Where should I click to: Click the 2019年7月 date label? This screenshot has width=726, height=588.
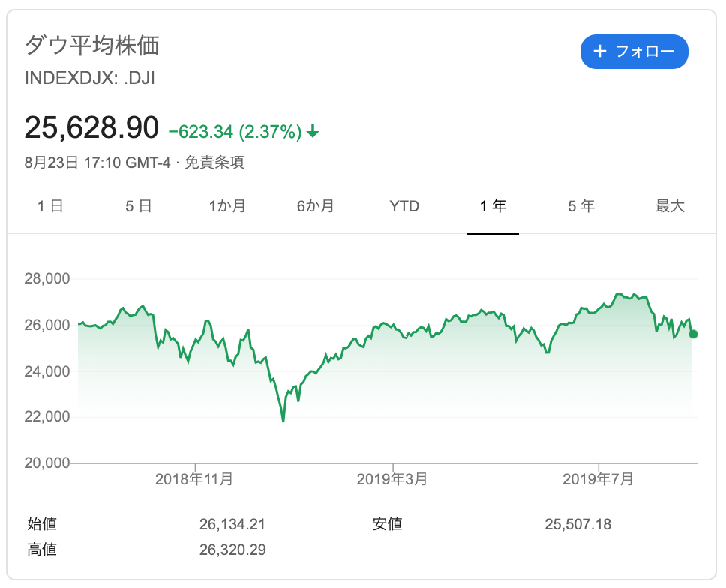coord(598,478)
